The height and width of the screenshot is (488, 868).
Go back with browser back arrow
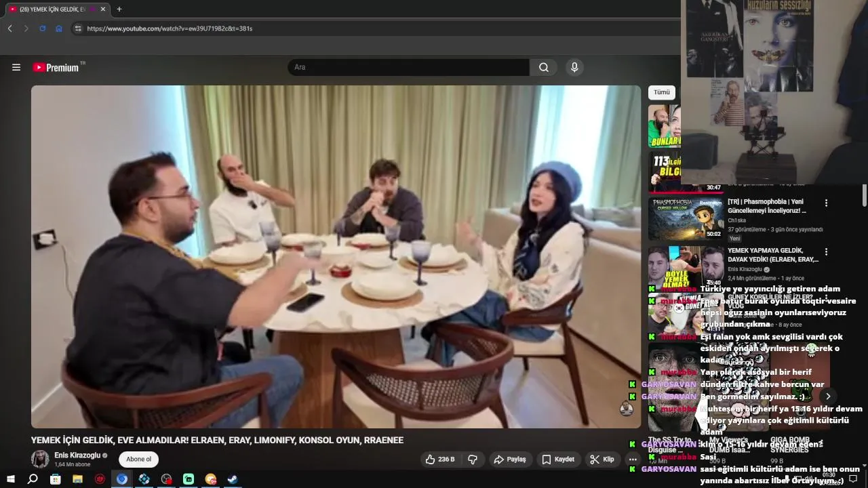pyautogui.click(x=10, y=28)
